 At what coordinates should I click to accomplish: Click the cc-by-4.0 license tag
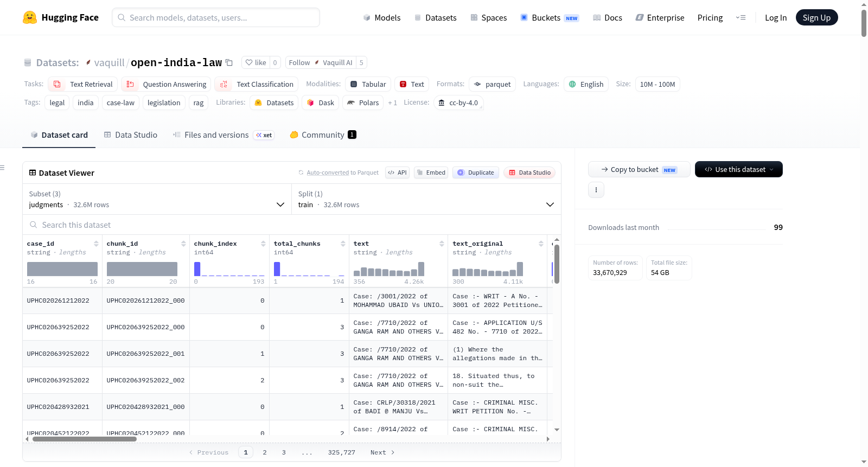[x=458, y=103]
